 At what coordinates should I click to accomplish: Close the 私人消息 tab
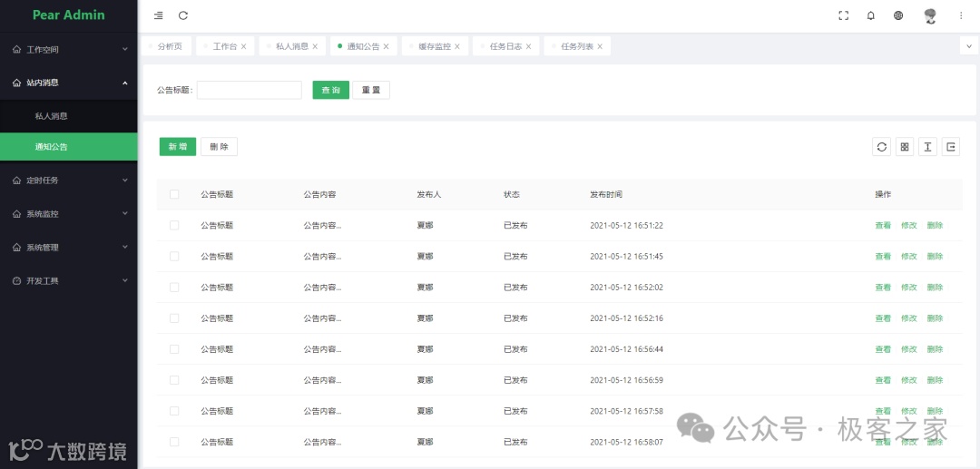[x=315, y=46]
